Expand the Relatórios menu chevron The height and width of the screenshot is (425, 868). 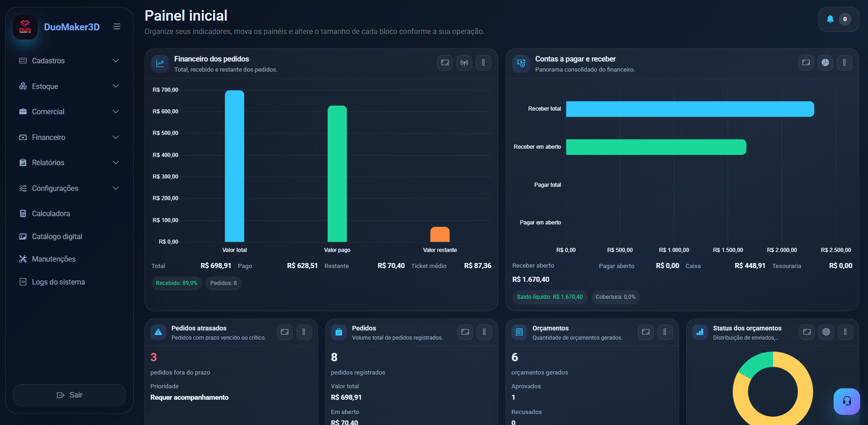point(116,162)
